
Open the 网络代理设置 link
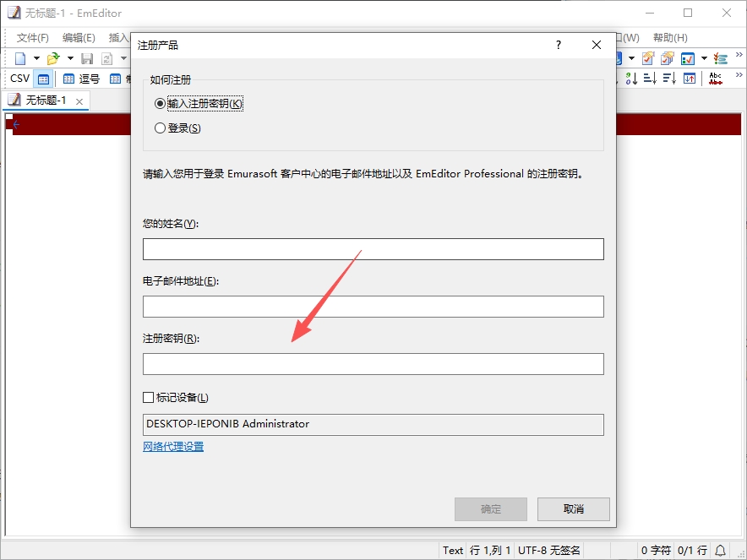tap(173, 447)
